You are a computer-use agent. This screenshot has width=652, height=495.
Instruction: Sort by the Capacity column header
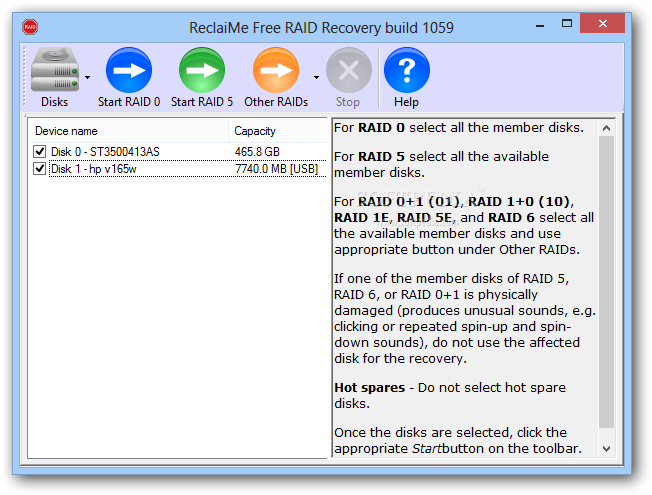pyautogui.click(x=278, y=131)
